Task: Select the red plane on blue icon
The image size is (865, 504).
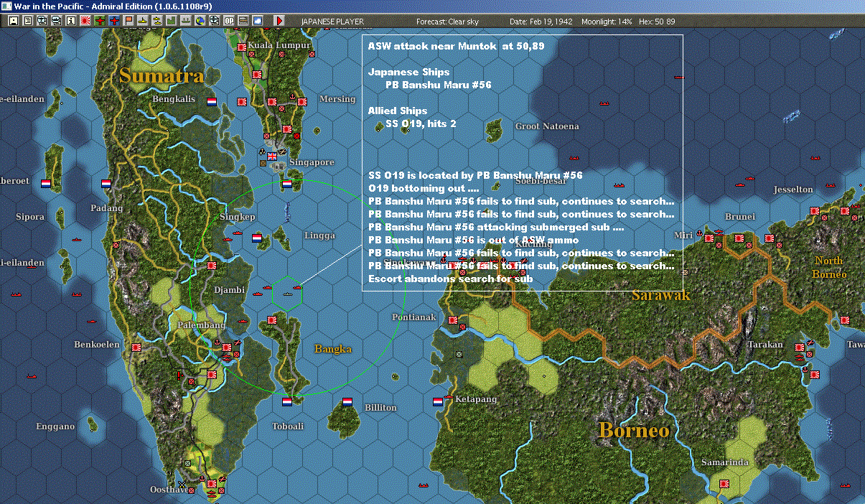Action: [114, 21]
